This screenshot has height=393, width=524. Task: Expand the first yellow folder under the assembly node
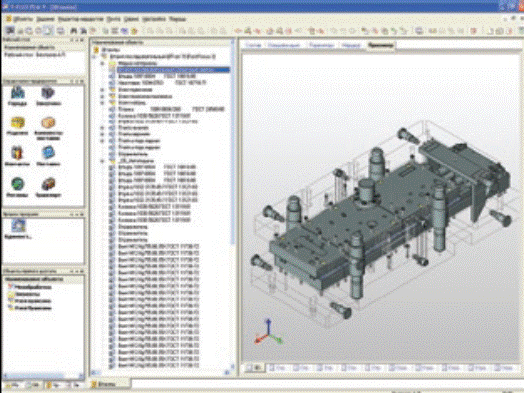tap(103, 63)
